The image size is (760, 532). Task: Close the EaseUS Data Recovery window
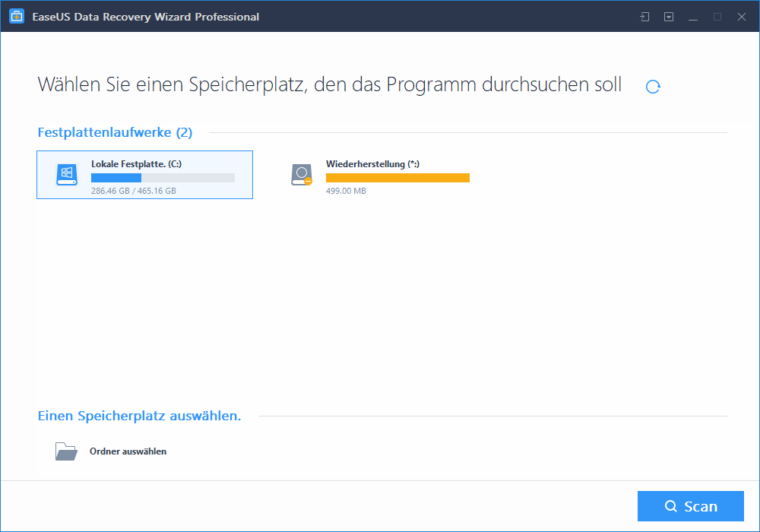(741, 17)
